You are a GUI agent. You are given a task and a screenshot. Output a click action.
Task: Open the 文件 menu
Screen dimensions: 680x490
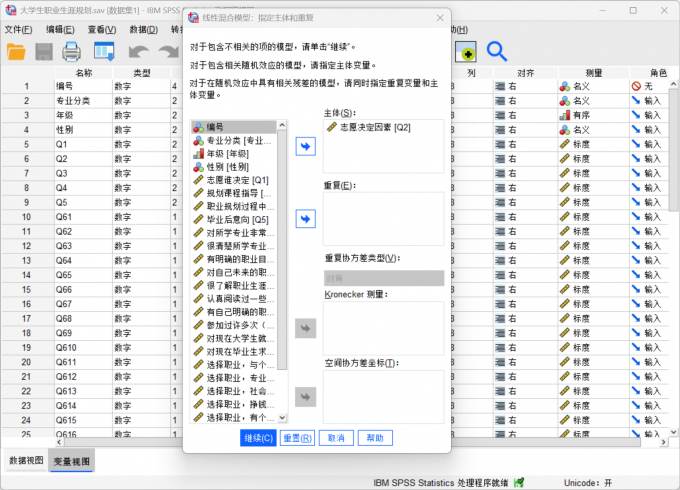click(18, 29)
